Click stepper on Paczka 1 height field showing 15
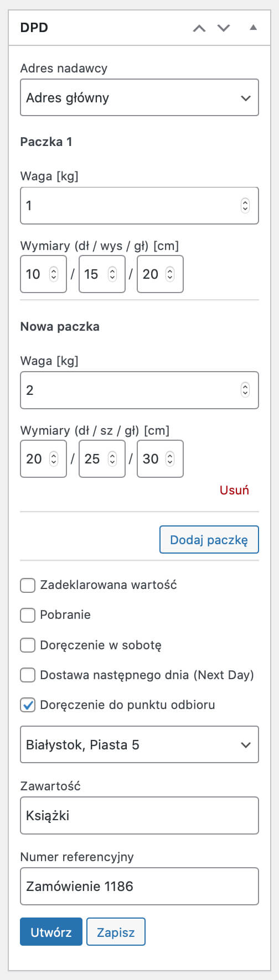This screenshot has width=279, height=980. (x=112, y=274)
